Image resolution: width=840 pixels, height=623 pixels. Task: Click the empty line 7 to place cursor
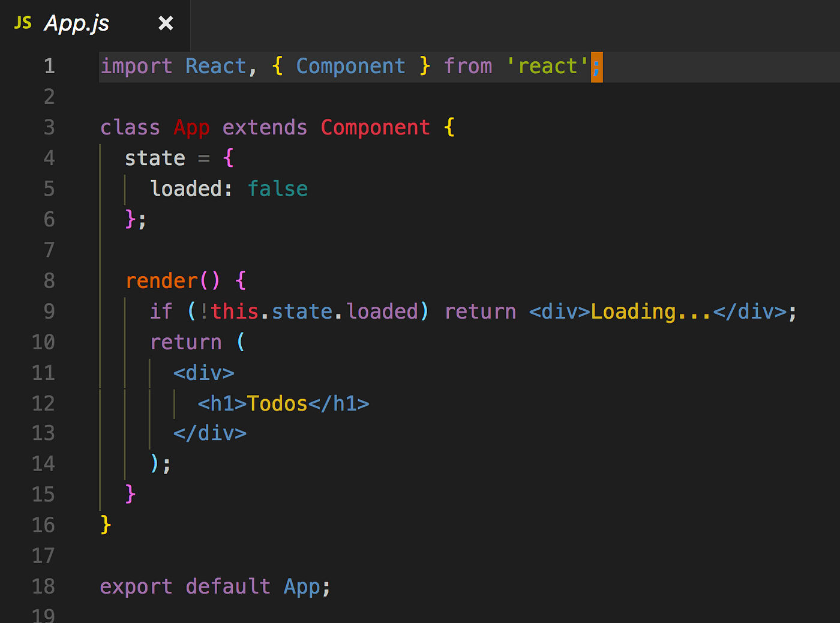pos(180,250)
